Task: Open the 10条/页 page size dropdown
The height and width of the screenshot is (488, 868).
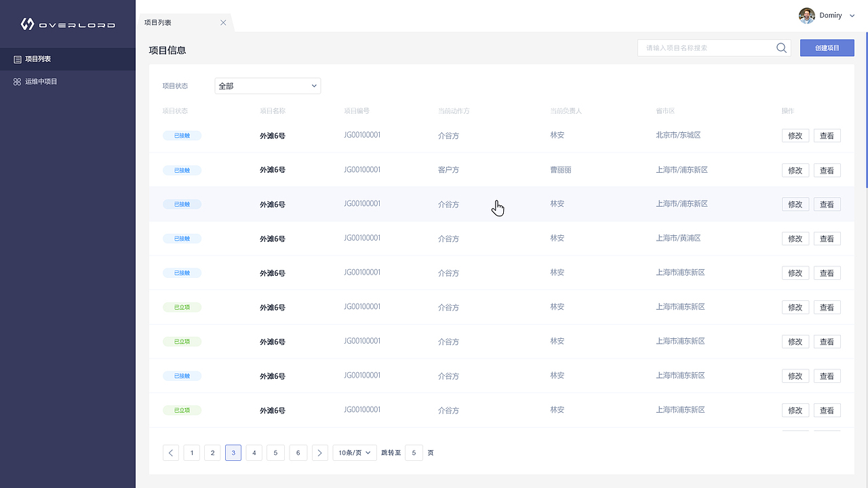Action: pos(354,452)
